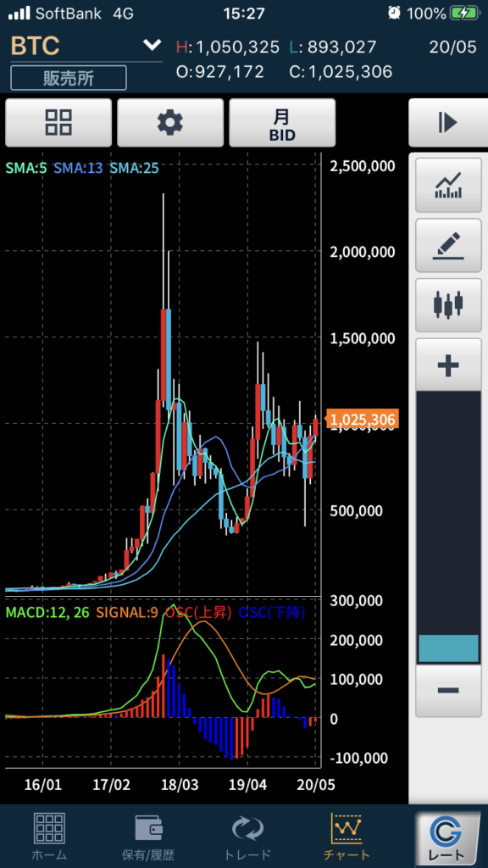Open chart settings gear button

[x=170, y=122]
